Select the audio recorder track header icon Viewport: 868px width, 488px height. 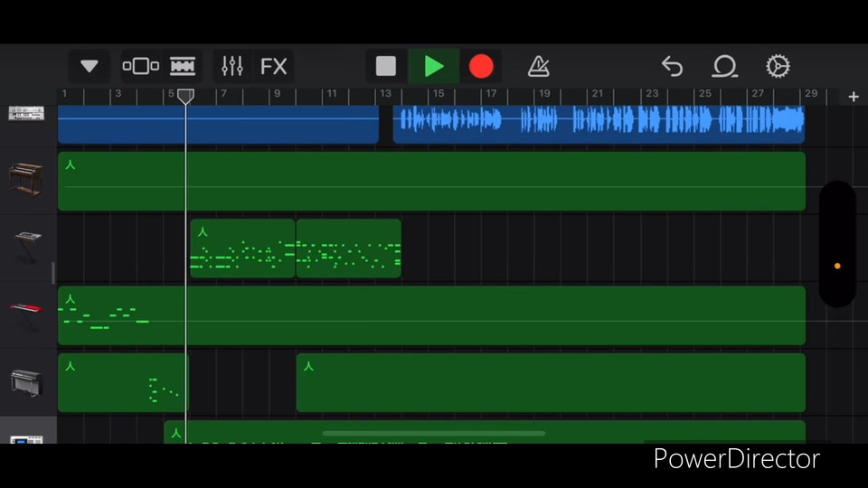(26, 114)
